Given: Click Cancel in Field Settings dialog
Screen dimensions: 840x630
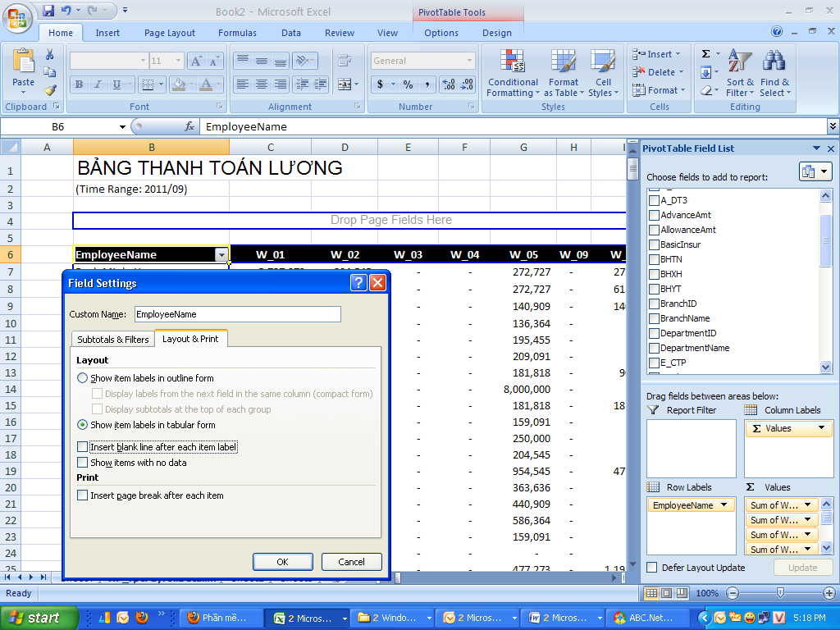Looking at the screenshot, I should [351, 562].
